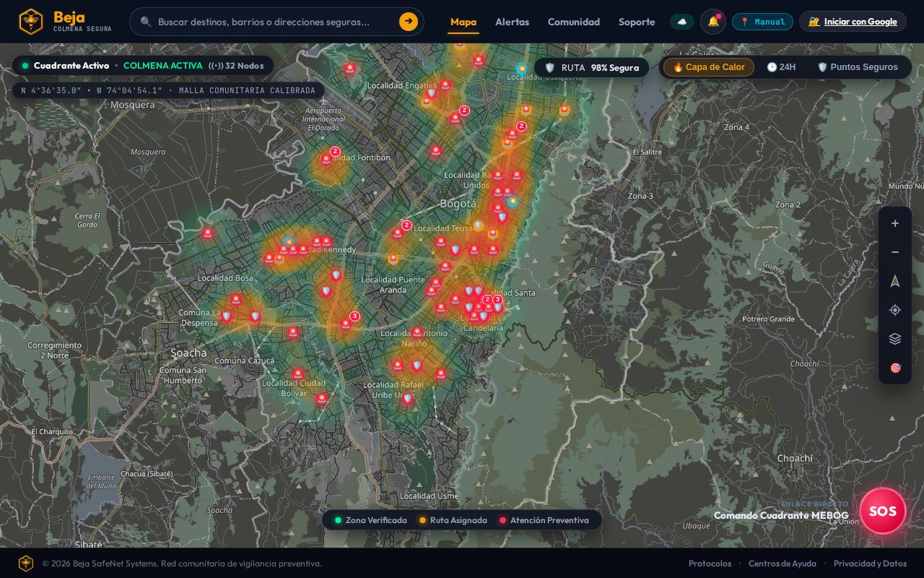Click the Beja bee logo in header
Screen dimensions: 924x578
point(30,22)
